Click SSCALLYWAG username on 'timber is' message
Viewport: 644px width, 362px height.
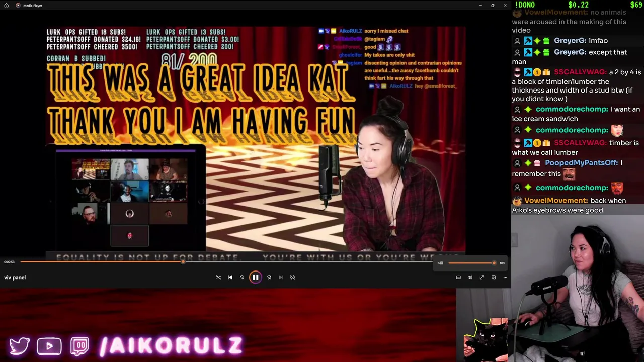580,143
